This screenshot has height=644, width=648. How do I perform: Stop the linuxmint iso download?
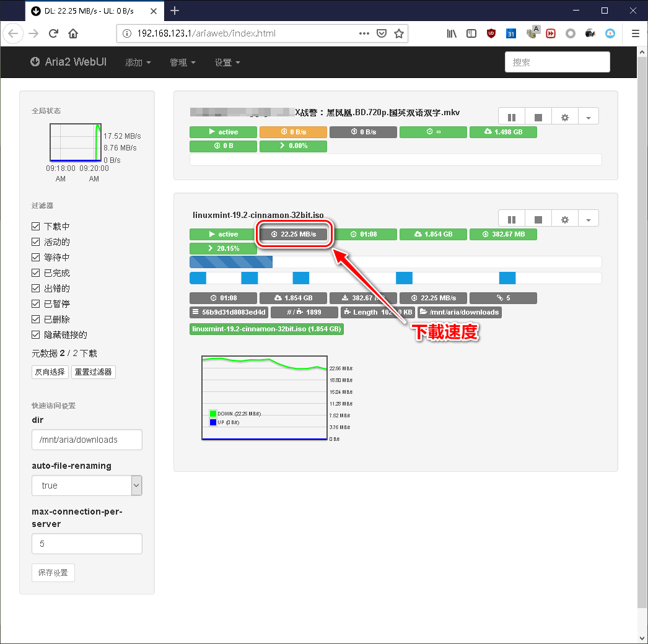pyautogui.click(x=538, y=219)
